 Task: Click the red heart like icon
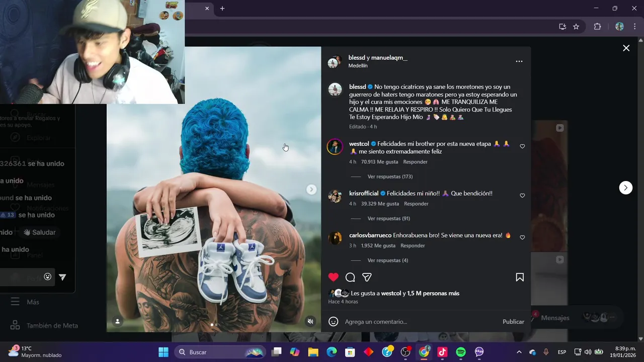tap(333, 277)
